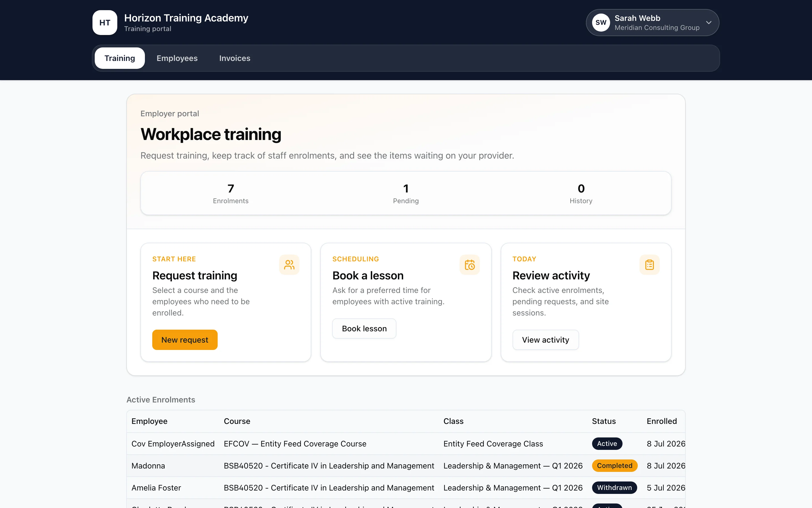
Task: Click the Enrolled column header
Action: click(662, 421)
